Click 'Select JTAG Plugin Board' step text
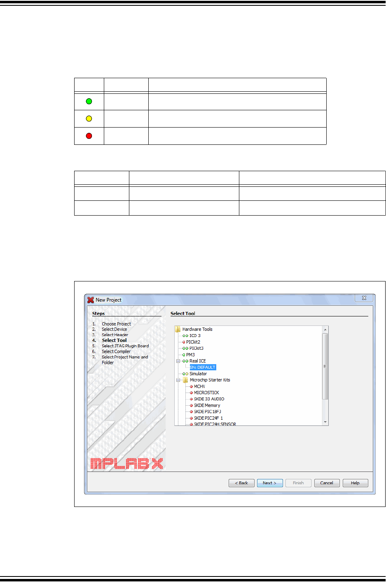The image size is (386, 588). [125, 346]
